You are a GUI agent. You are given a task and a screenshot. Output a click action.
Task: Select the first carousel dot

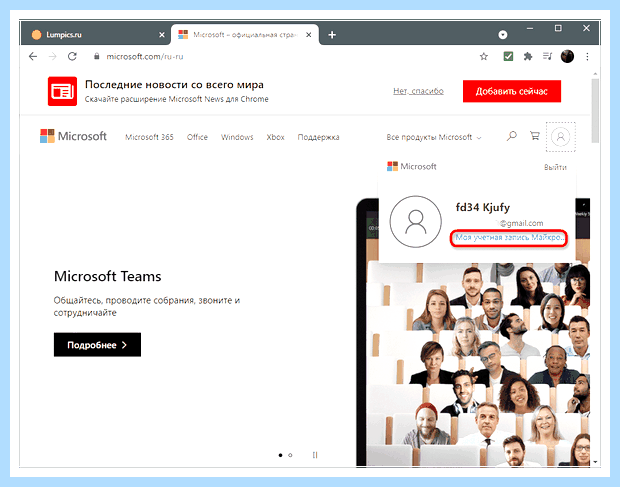(x=280, y=455)
